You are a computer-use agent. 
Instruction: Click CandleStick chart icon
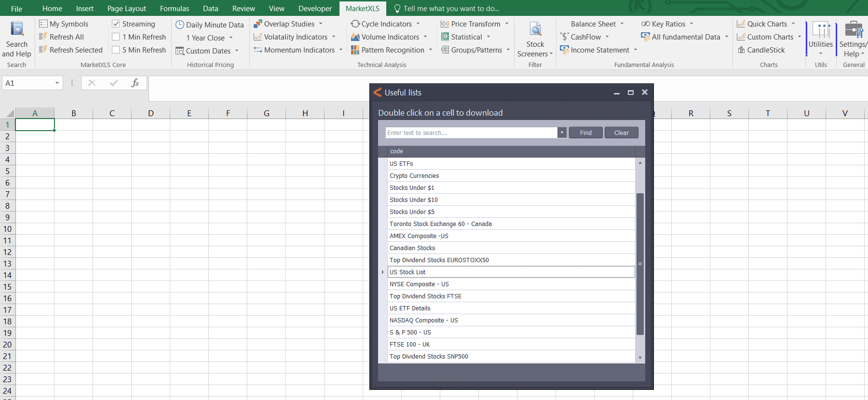click(741, 50)
